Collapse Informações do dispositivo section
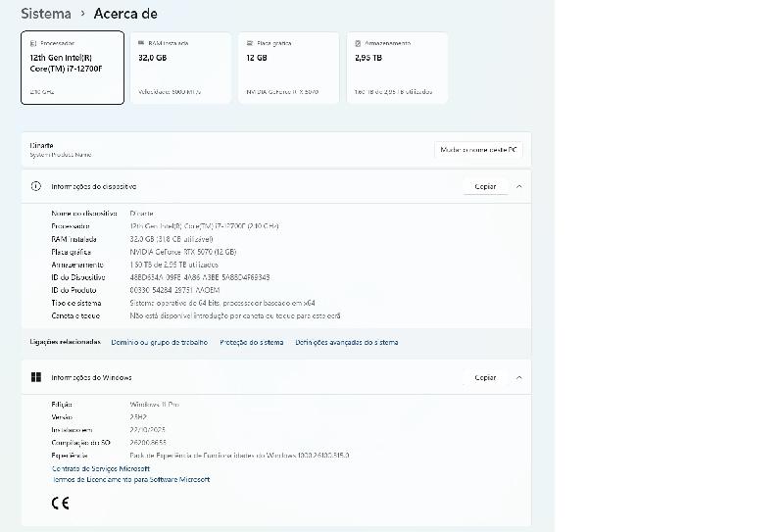Viewport: 784px width, 532px height. tap(519, 186)
